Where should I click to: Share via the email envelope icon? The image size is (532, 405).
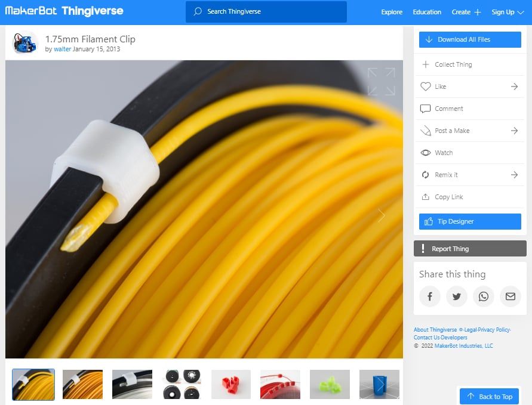(x=511, y=296)
